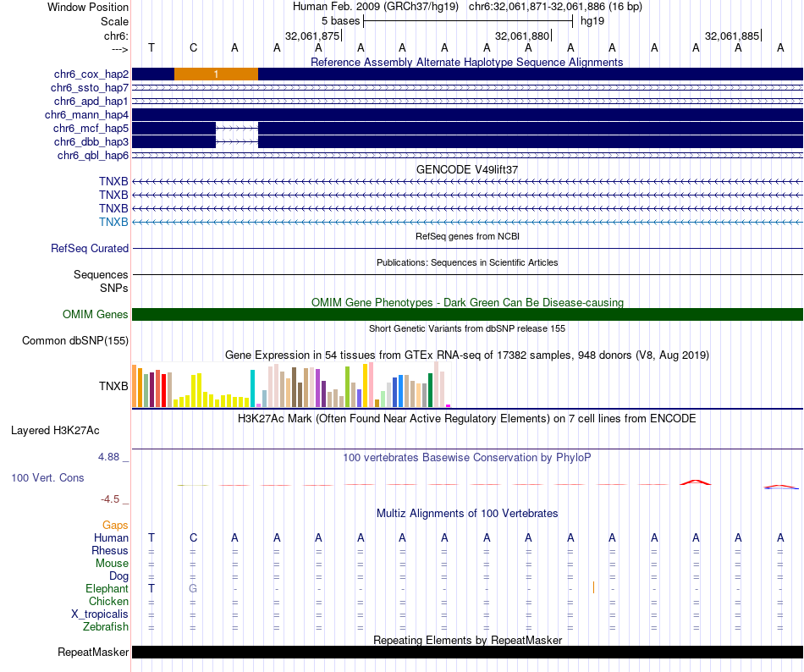Click position marker 32,061,880 on the ruler

(522, 36)
